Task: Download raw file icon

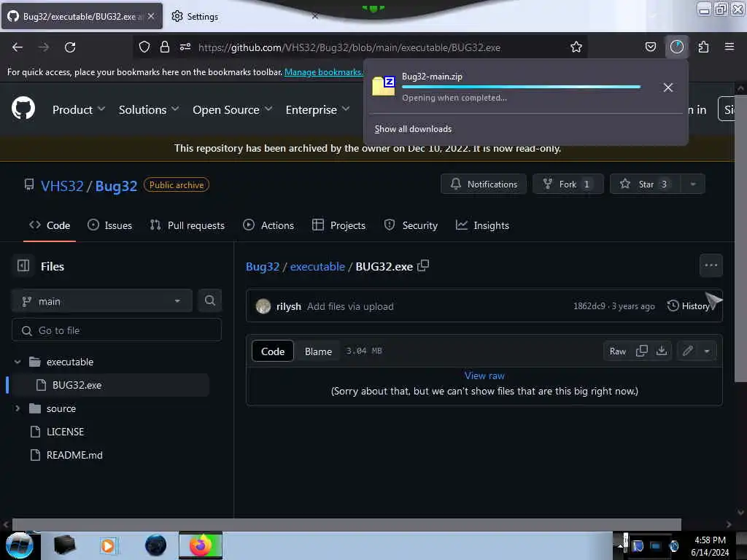Action: (x=661, y=351)
